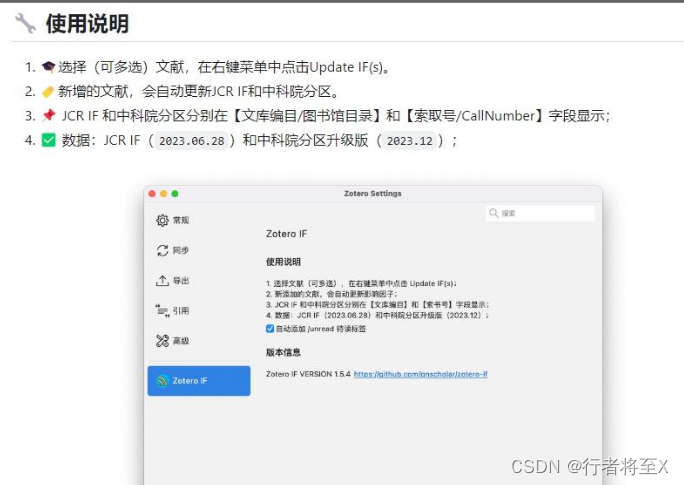Click the green check emoji in step 4

pos(48,140)
